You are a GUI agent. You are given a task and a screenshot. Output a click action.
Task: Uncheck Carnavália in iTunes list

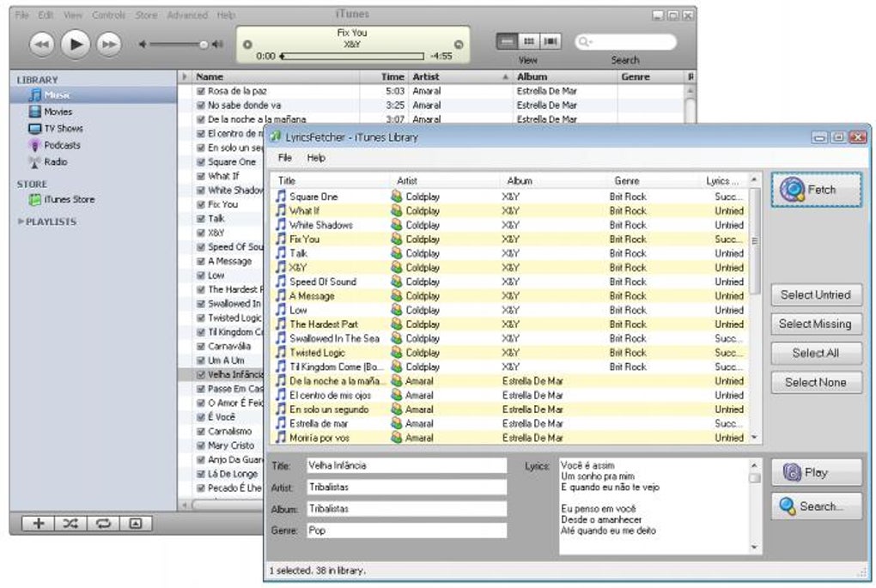(201, 346)
